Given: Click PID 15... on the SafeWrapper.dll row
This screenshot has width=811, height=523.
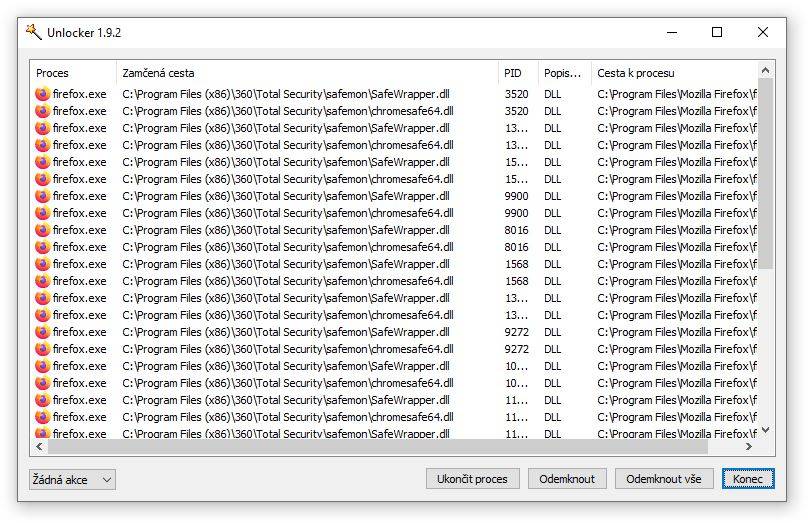Looking at the screenshot, I should pos(517,162).
